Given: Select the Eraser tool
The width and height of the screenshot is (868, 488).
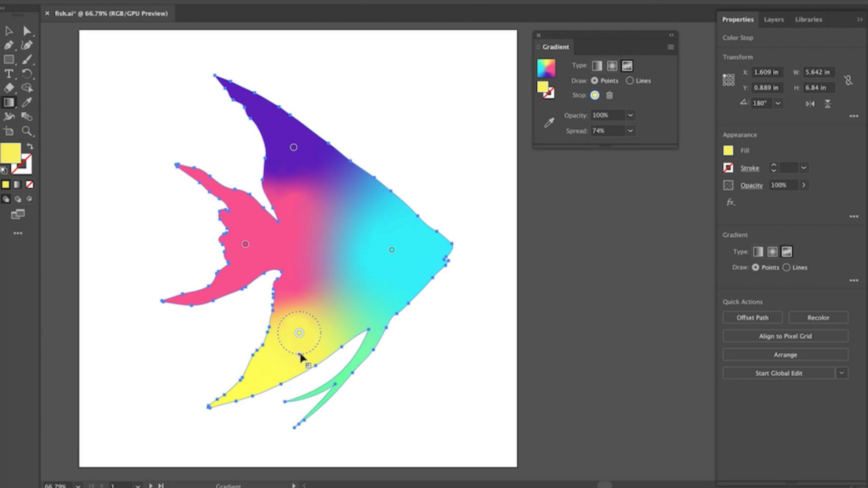Looking at the screenshot, I should click(x=9, y=88).
